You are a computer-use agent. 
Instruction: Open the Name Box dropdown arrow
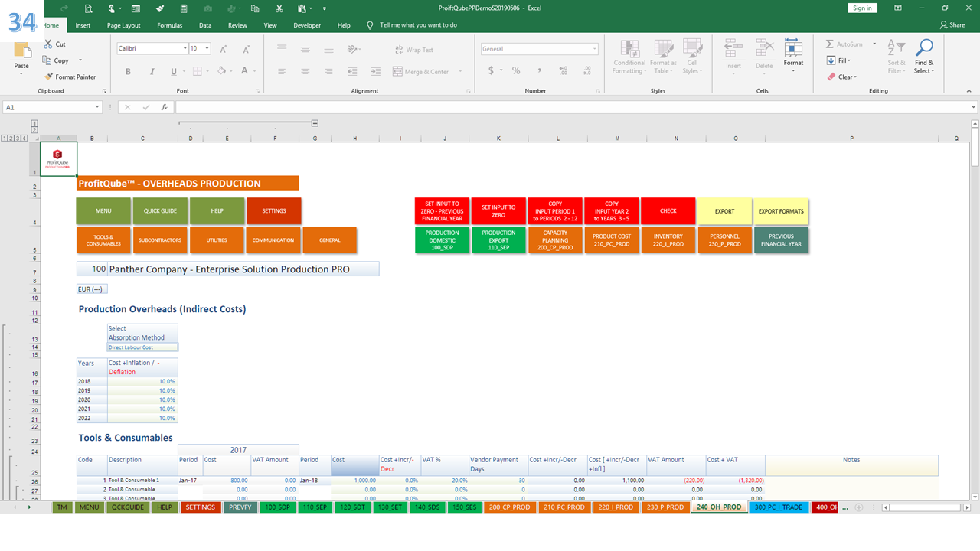[96, 108]
